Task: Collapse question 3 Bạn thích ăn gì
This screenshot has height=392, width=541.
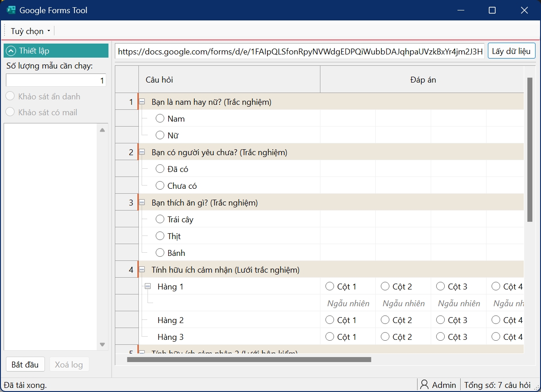Action: [x=142, y=202]
